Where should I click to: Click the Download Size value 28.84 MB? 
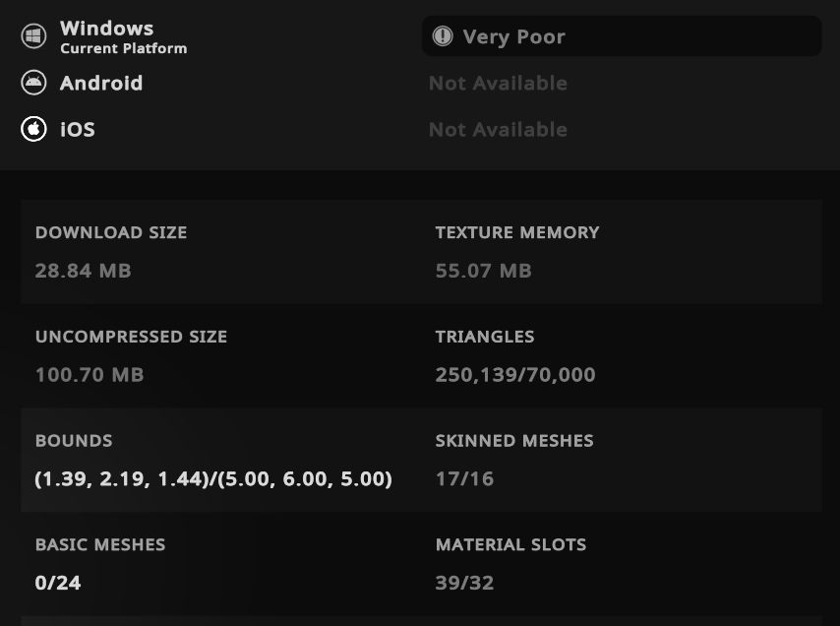click(x=83, y=271)
